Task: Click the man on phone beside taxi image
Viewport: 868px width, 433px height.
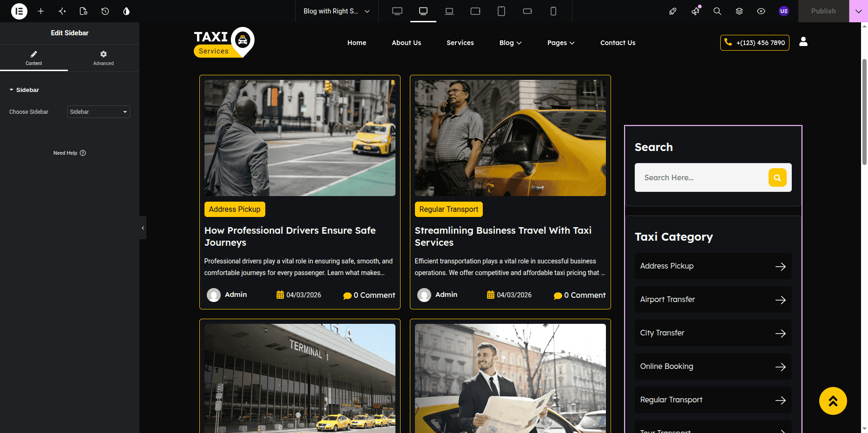Action: click(x=510, y=138)
